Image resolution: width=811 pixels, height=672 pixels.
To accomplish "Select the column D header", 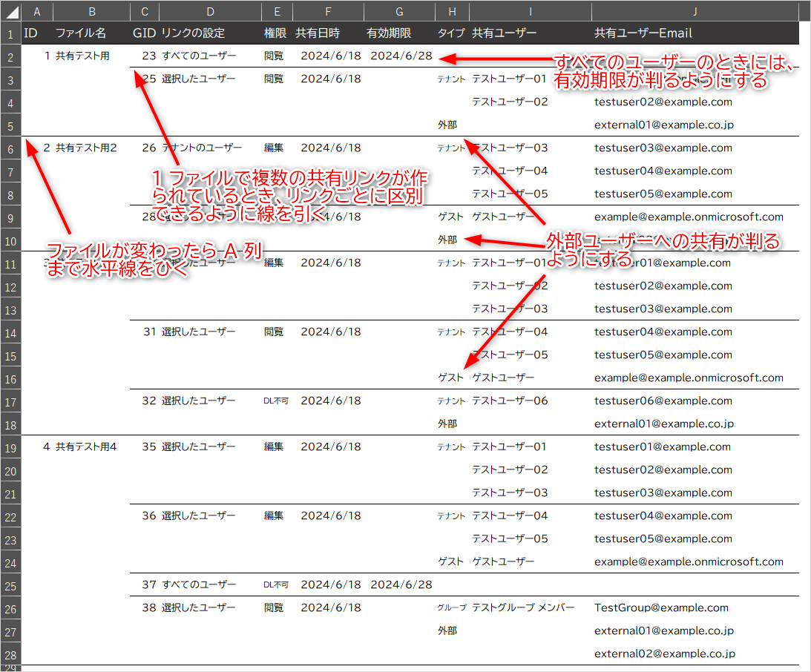I will coord(210,12).
